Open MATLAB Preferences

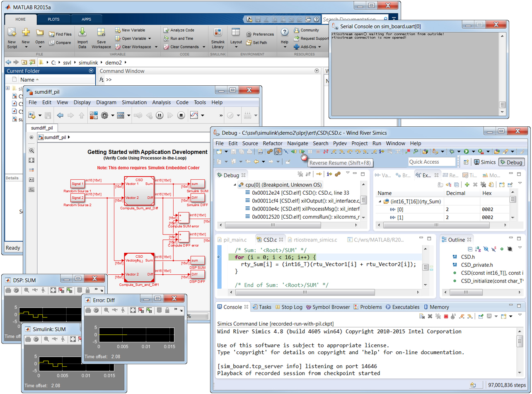(x=260, y=34)
